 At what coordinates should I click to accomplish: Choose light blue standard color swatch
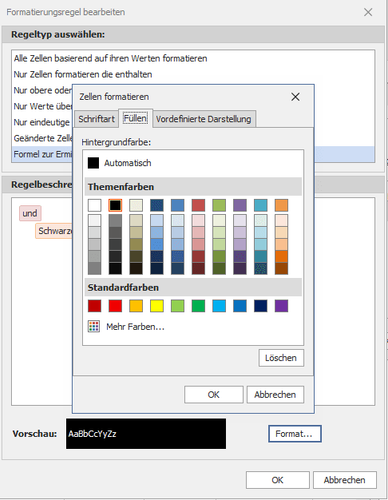(219, 306)
